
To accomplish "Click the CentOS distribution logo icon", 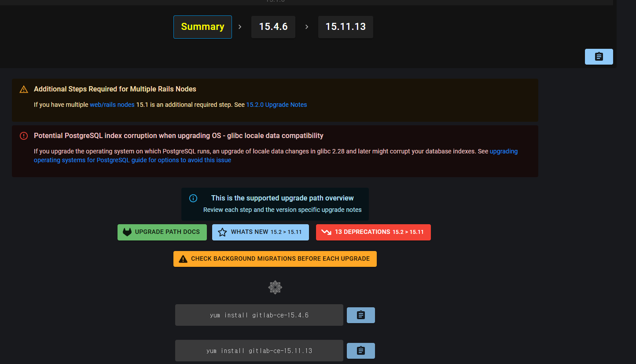I will click(x=275, y=288).
